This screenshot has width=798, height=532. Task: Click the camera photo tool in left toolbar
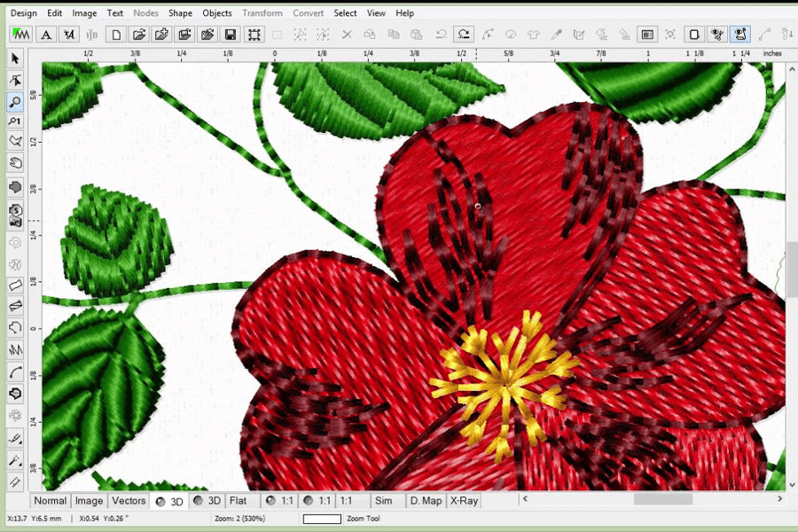click(x=15, y=215)
